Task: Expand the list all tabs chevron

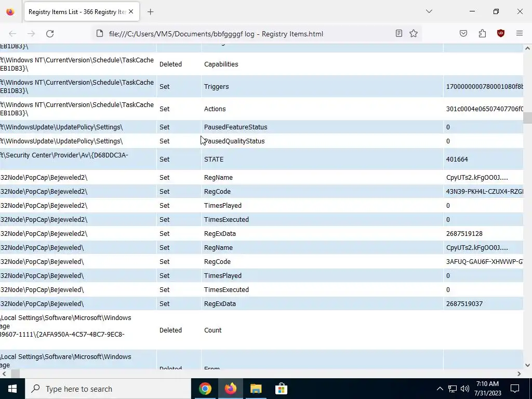Action: pos(429,11)
